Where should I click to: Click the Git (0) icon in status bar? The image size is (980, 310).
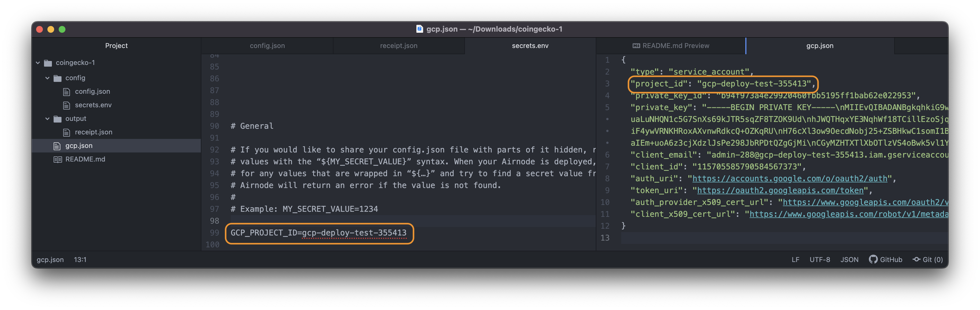point(917,259)
